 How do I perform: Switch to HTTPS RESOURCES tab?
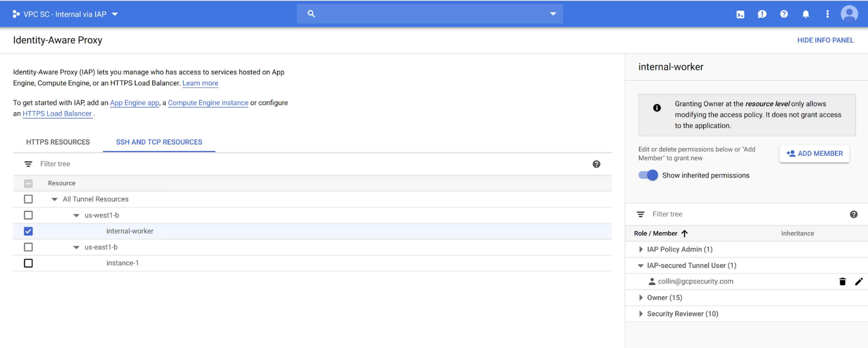58,142
